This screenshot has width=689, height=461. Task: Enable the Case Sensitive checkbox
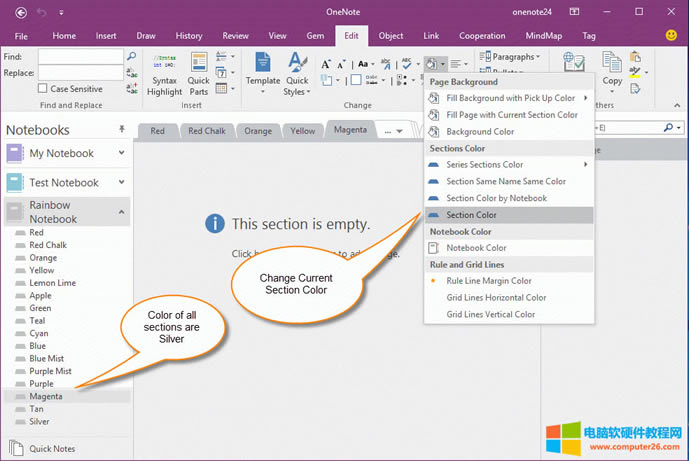[x=44, y=89]
